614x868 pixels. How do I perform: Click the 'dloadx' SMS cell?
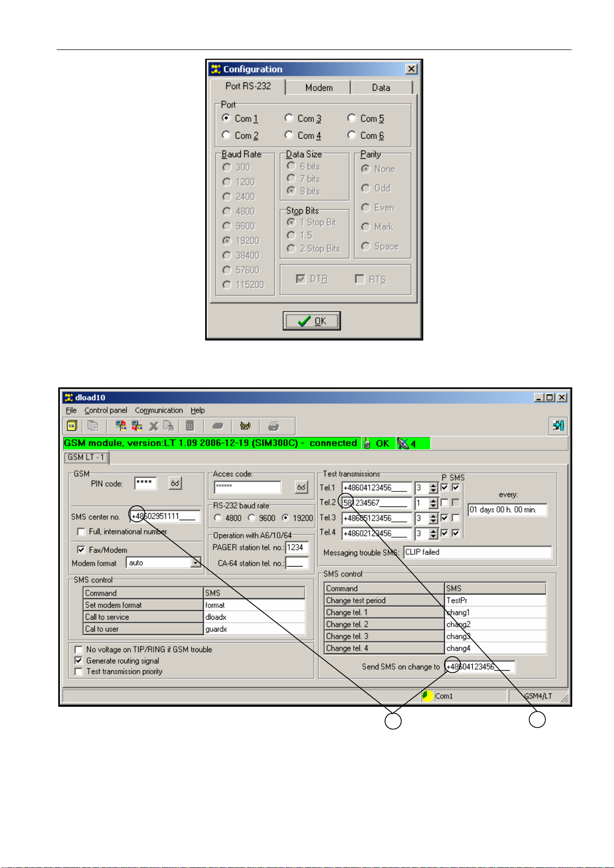[254, 617]
